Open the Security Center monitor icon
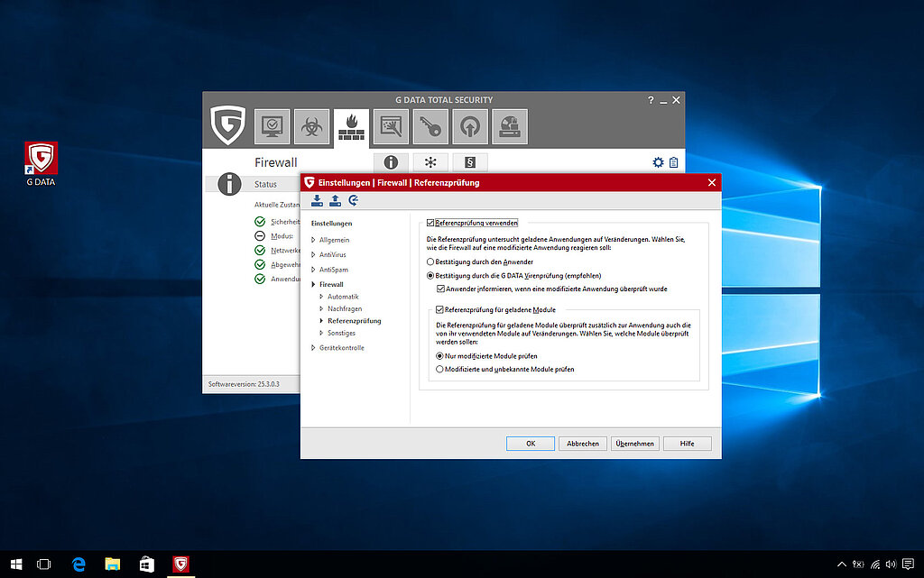 [272, 127]
